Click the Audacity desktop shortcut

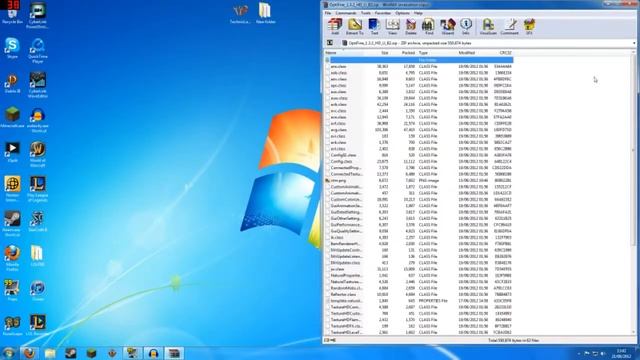tap(38, 121)
